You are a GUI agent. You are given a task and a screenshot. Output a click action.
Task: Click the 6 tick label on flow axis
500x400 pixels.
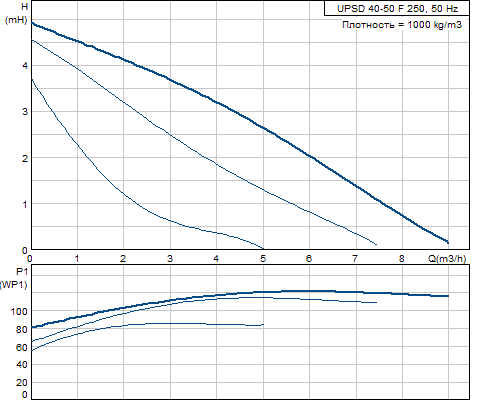(x=309, y=258)
